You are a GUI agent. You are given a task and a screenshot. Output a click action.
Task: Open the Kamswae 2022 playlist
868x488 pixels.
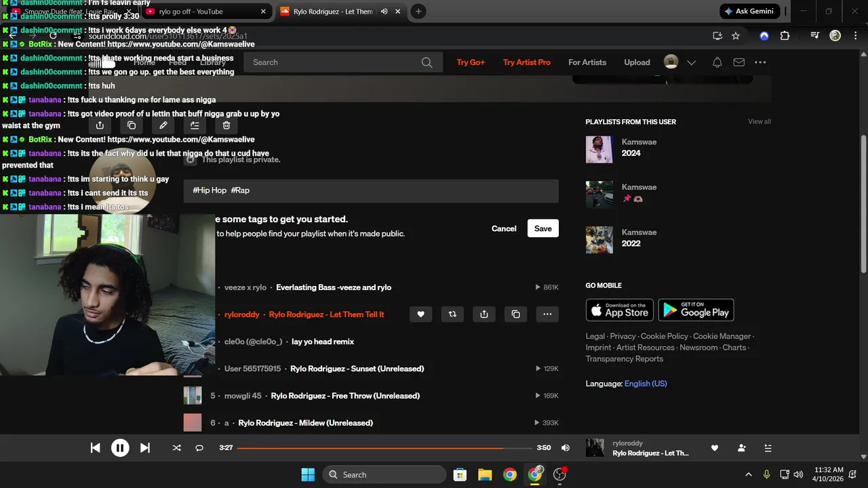pyautogui.click(x=631, y=243)
